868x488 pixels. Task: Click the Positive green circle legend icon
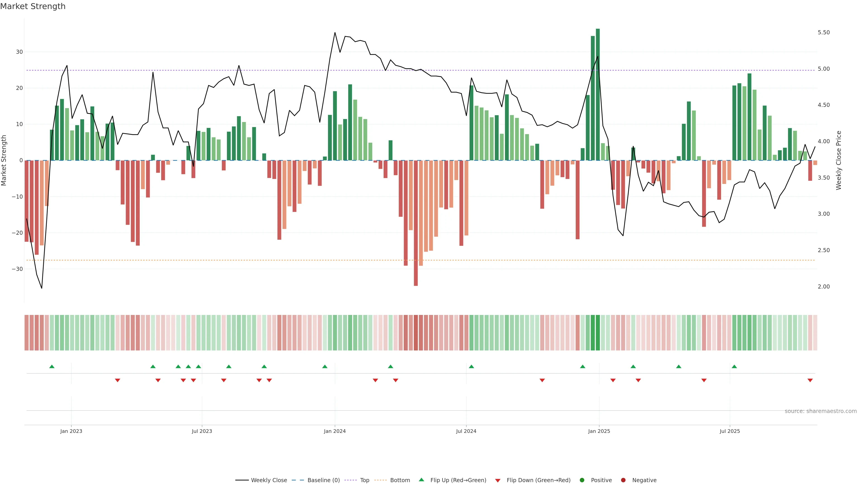(x=582, y=480)
